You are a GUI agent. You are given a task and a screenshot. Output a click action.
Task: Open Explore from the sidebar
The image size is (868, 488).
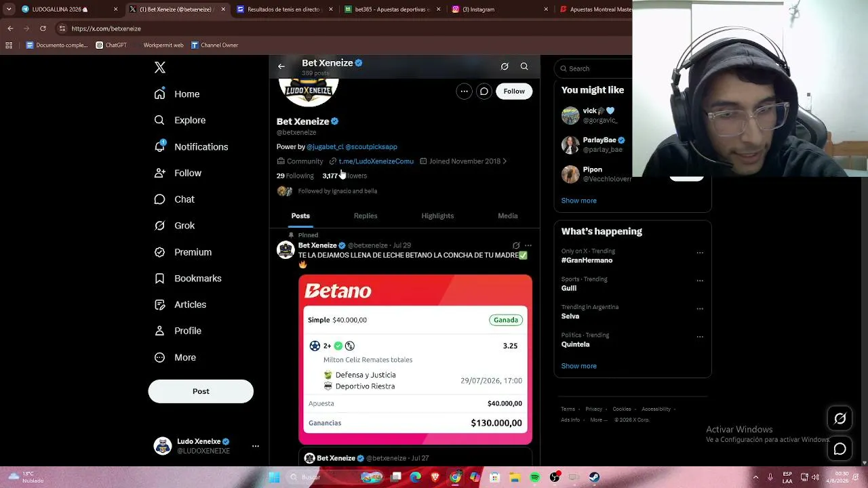tap(180, 120)
